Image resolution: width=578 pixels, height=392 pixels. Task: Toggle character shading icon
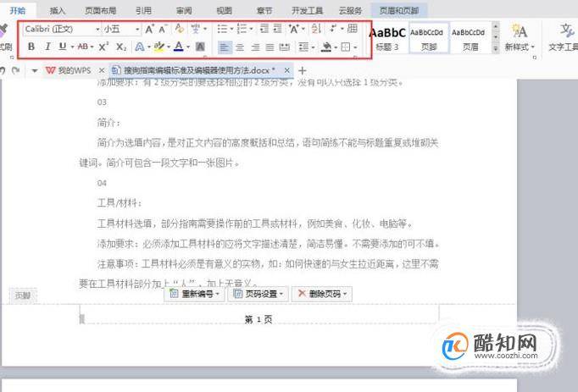pyautogui.click(x=200, y=47)
